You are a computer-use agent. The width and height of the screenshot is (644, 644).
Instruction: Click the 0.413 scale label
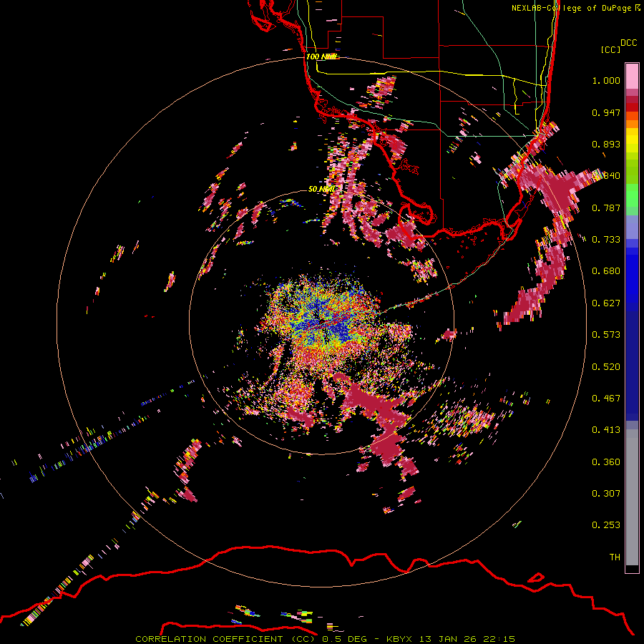606,430
